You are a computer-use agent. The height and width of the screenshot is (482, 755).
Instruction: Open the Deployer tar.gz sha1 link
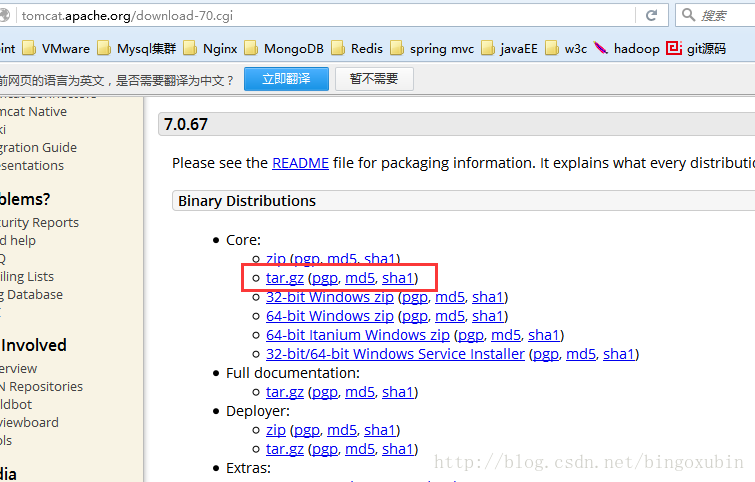(398, 449)
